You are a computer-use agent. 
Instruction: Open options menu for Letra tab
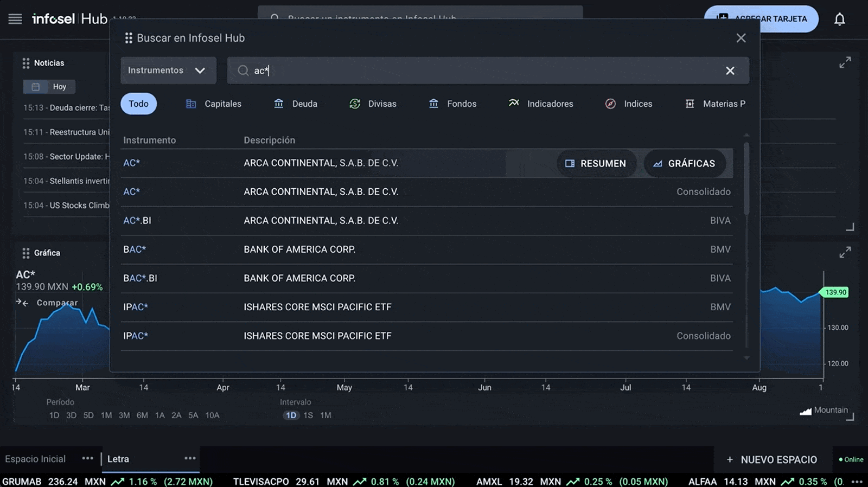coord(189,458)
